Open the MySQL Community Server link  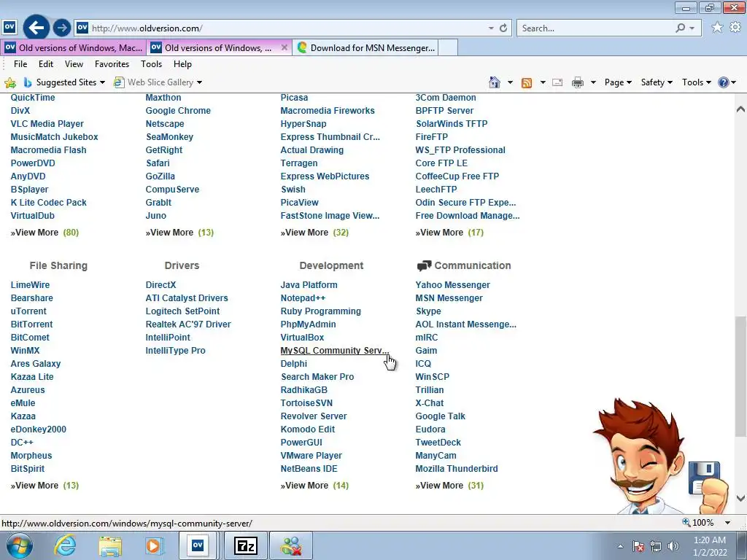pos(334,351)
